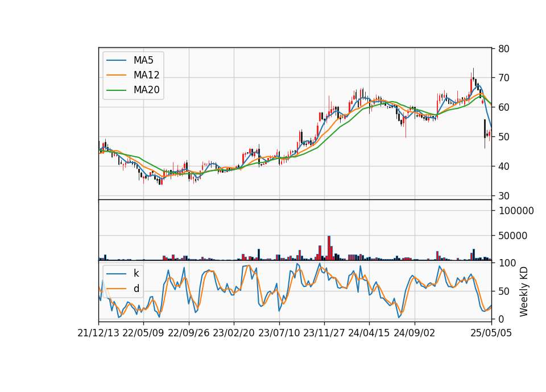Click the KD axis value 50
The width and height of the screenshot is (546, 392).
504,291
